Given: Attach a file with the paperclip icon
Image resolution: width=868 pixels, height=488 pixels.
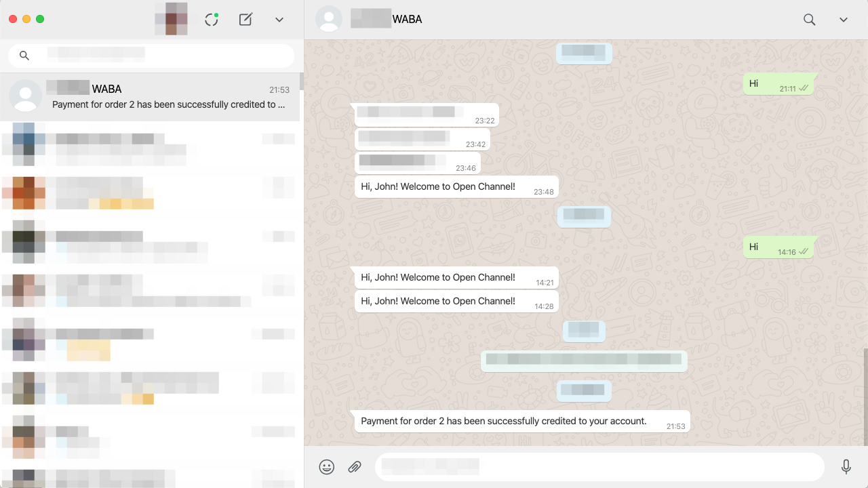Looking at the screenshot, I should 355,467.
